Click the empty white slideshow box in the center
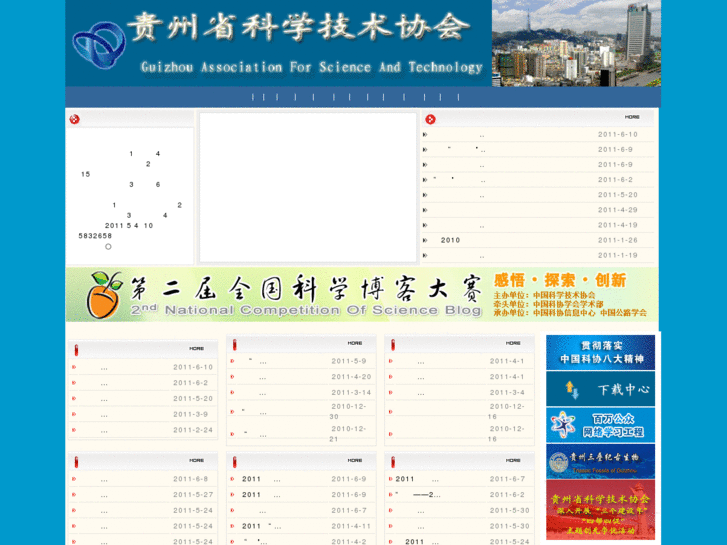Viewport: 727px width, 545px height. point(308,188)
